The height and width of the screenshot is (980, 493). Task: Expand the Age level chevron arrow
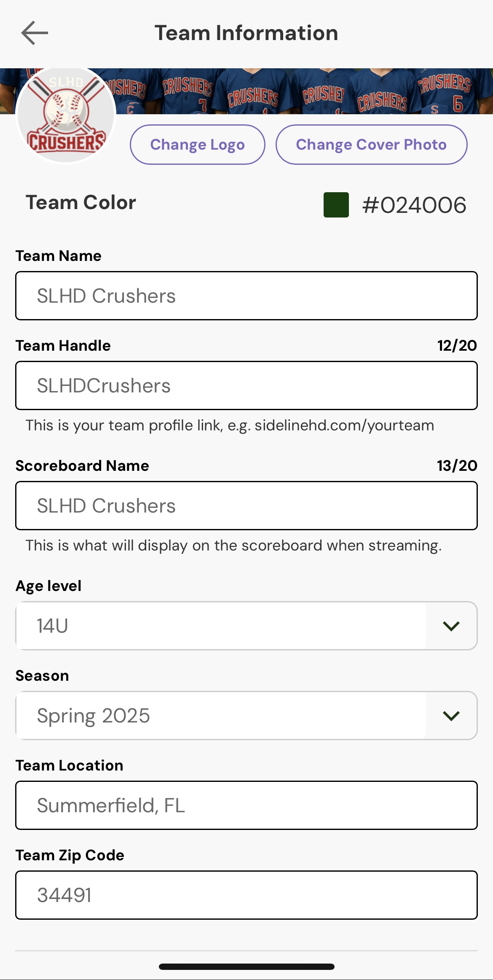tap(451, 626)
